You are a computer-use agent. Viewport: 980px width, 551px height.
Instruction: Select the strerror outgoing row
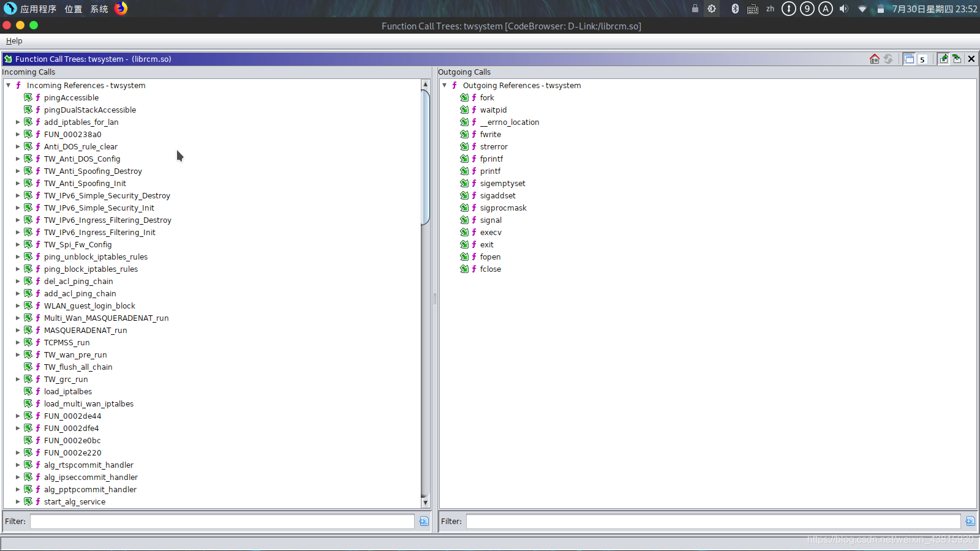coord(494,146)
